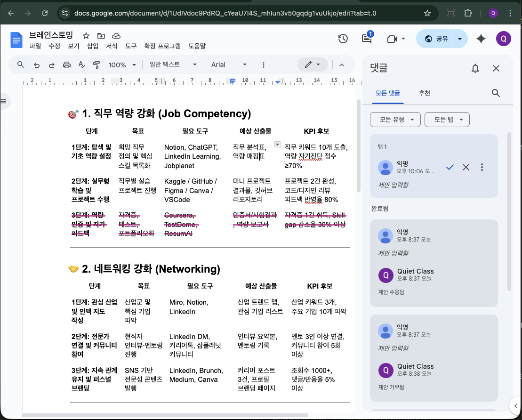Open the 100% zoom dropdown
This screenshot has height=420, width=522.
click(122, 65)
